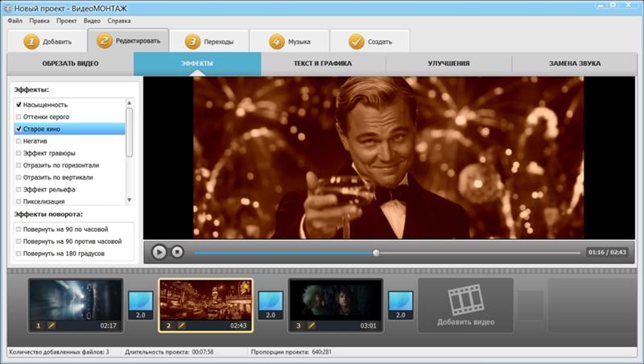Enable the Пикселизация effect
The height and width of the screenshot is (364, 644).
(x=19, y=201)
